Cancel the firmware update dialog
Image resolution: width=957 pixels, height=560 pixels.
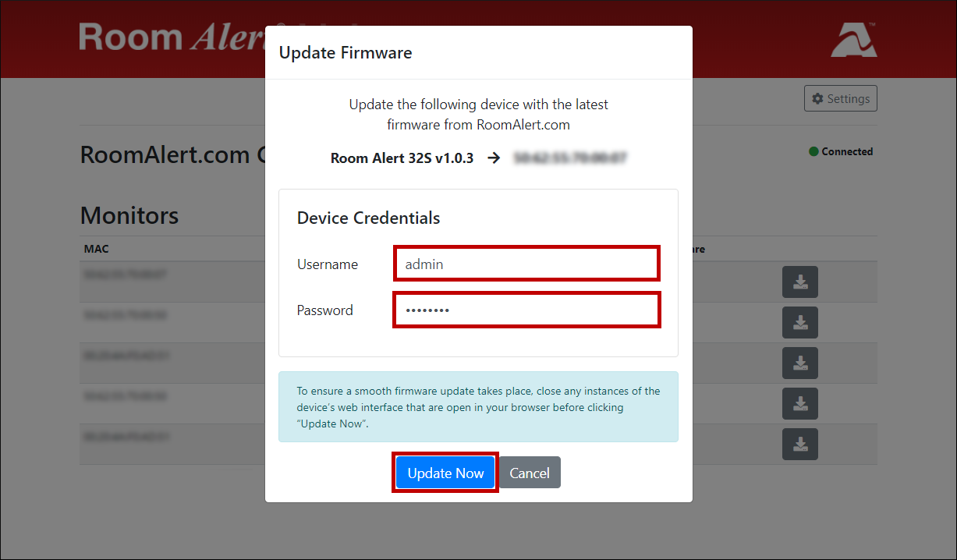pyautogui.click(x=530, y=473)
